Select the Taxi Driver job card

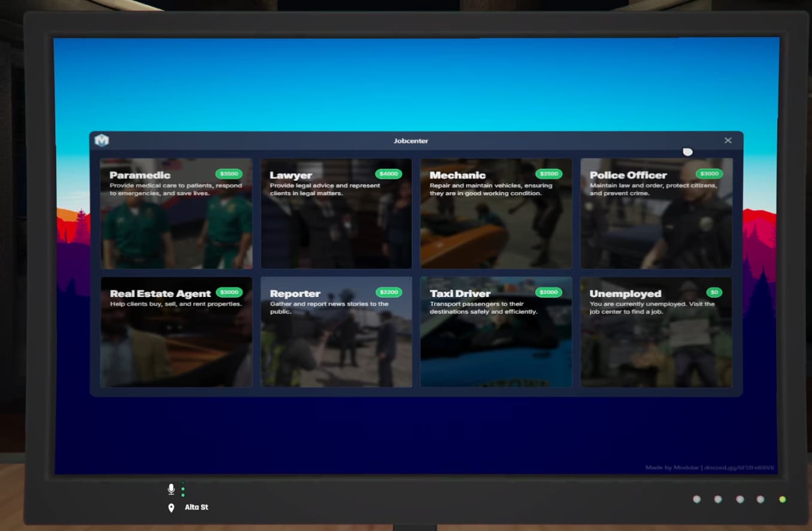pyautogui.click(x=496, y=332)
